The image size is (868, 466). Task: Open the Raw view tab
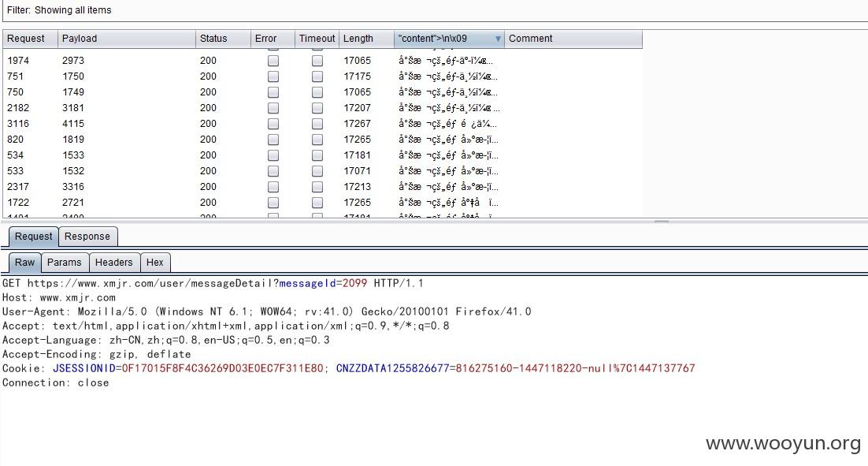point(25,263)
